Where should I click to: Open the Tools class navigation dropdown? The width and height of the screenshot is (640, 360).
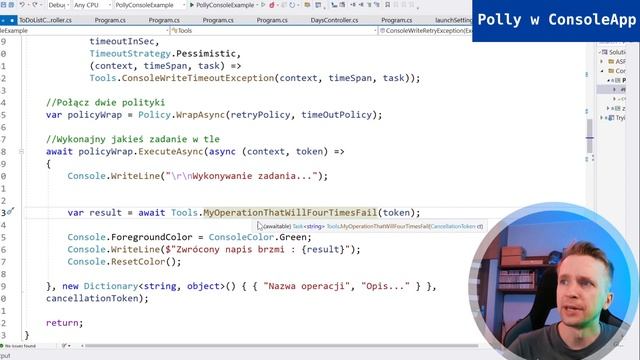273,31
